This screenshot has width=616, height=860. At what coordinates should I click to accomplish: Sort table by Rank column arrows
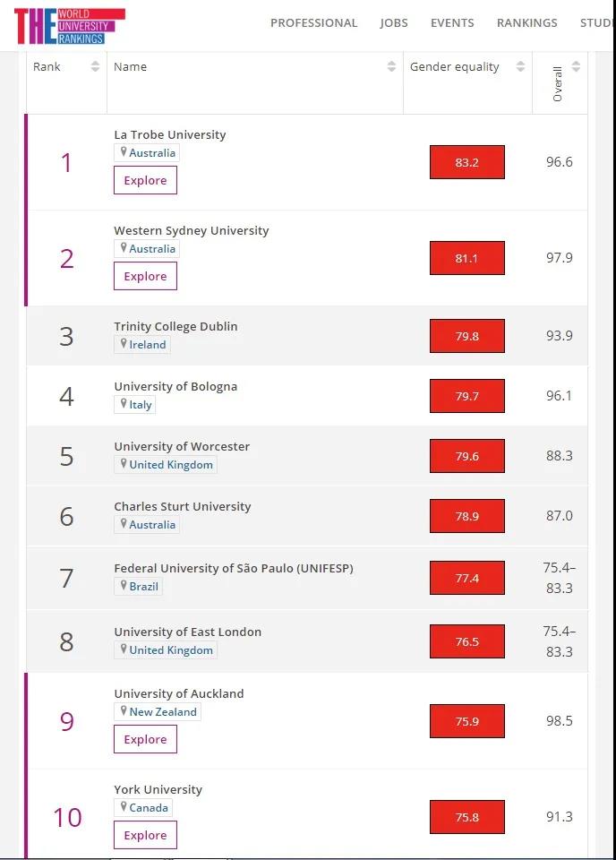coord(95,67)
